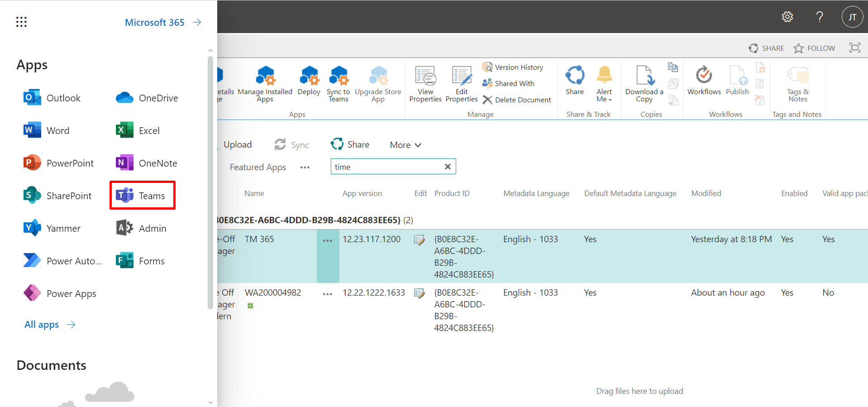Image resolution: width=868 pixels, height=407 pixels.
Task: Open help question mark
Action: pyautogui.click(x=820, y=17)
